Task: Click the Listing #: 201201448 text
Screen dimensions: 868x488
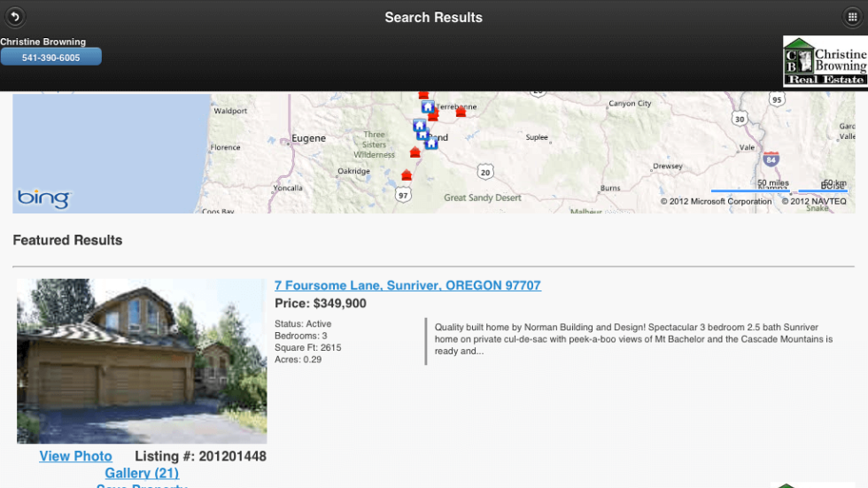Action: point(200,456)
